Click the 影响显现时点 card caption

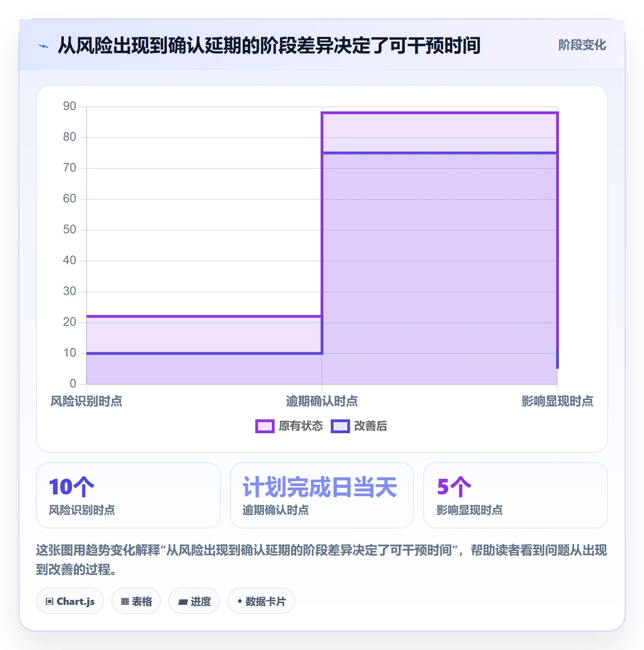coord(470,510)
